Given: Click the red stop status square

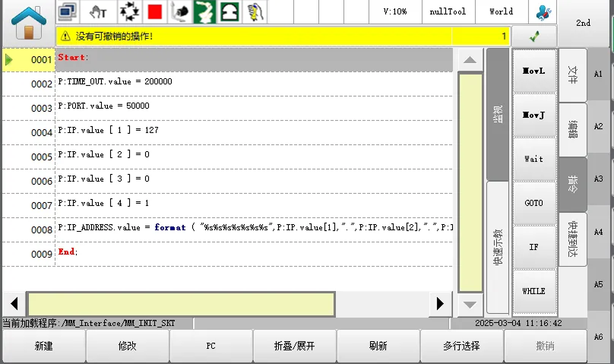Looking at the screenshot, I should 155,11.
